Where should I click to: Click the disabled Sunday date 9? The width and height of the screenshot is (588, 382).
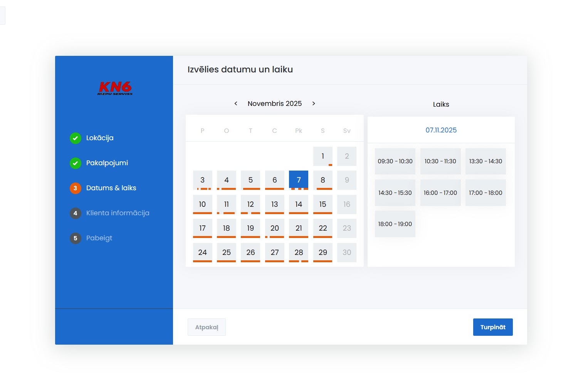pos(347,180)
